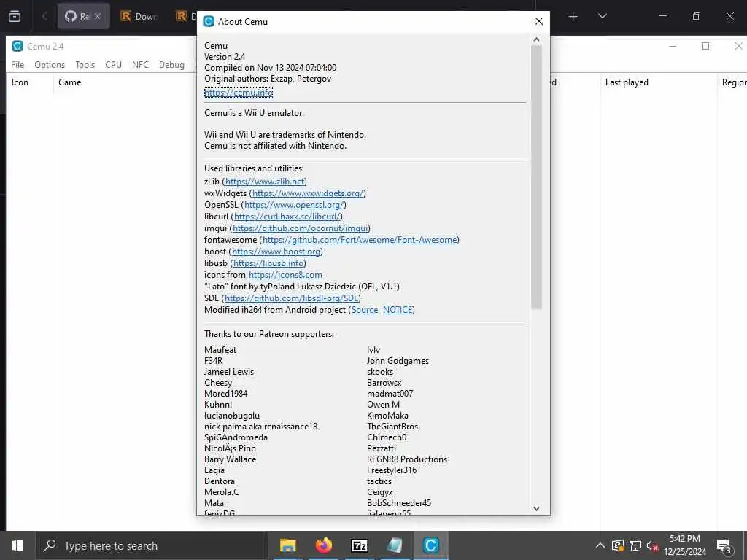Open File Explorer from the taskbar
This screenshot has width=747, height=560.
coord(287,545)
